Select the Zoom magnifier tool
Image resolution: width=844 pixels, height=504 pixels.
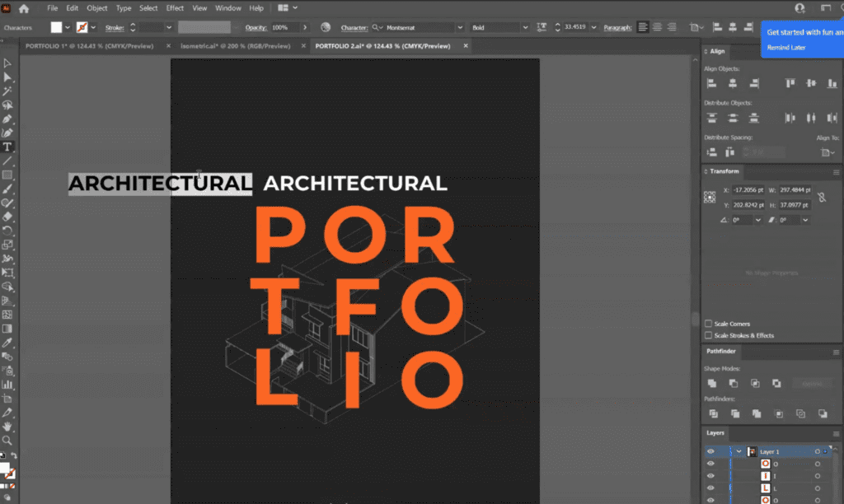click(x=7, y=441)
